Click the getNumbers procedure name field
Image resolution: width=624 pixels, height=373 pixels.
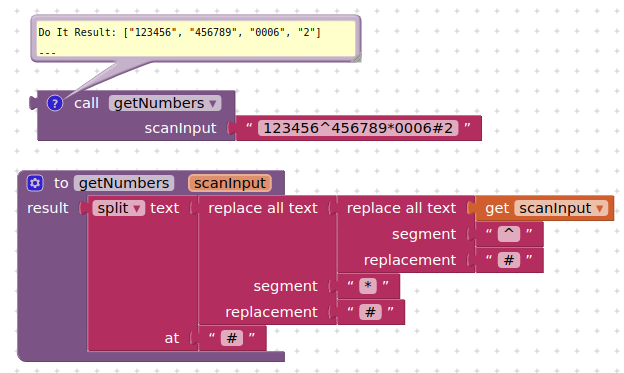point(124,183)
